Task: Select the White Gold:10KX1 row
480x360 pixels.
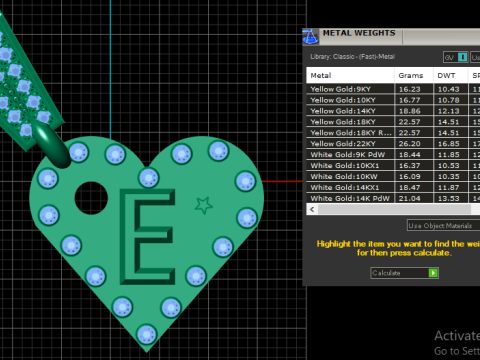Action: pyautogui.click(x=393, y=166)
